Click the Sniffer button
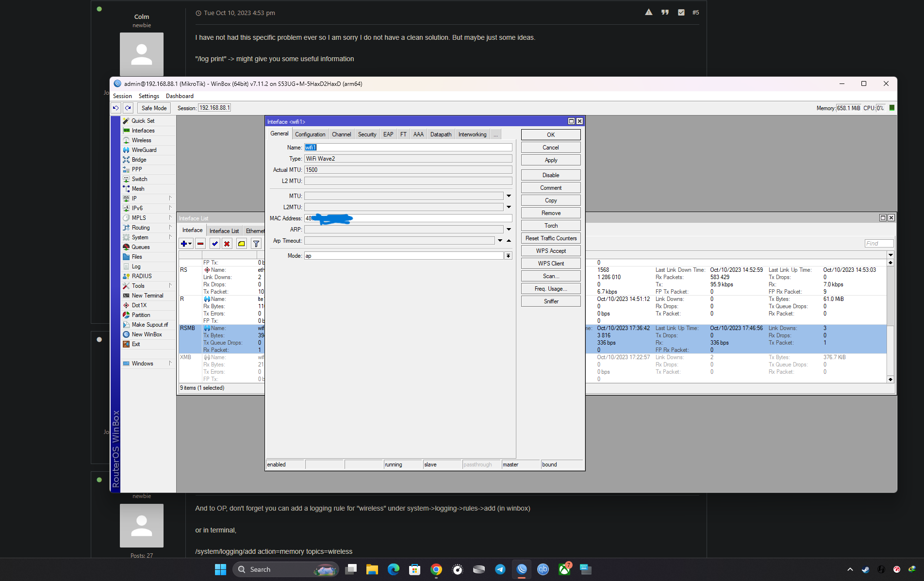 [x=551, y=301]
